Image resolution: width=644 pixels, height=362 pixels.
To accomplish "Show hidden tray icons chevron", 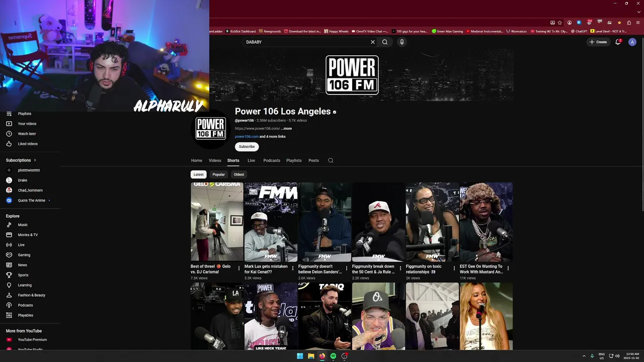I will (584, 356).
